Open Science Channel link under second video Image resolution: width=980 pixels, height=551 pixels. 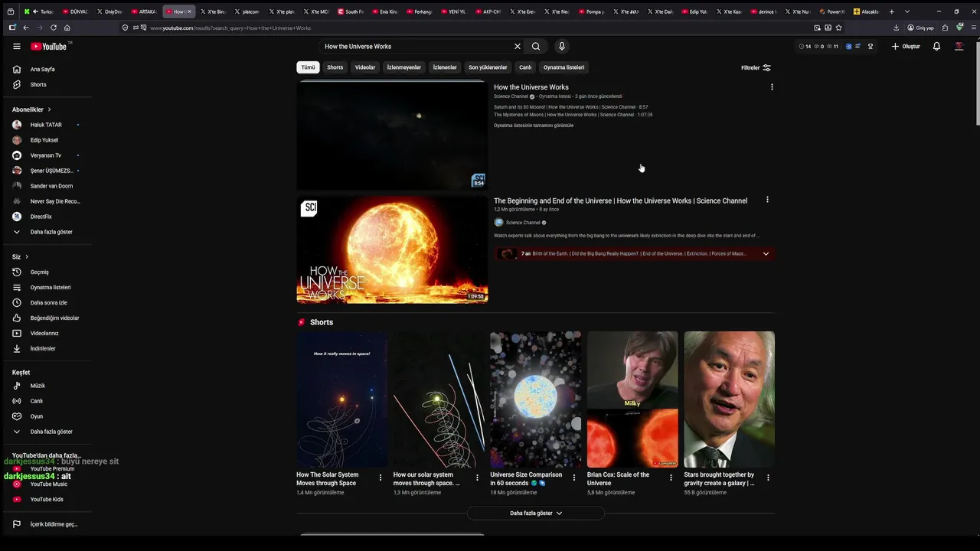coord(523,223)
